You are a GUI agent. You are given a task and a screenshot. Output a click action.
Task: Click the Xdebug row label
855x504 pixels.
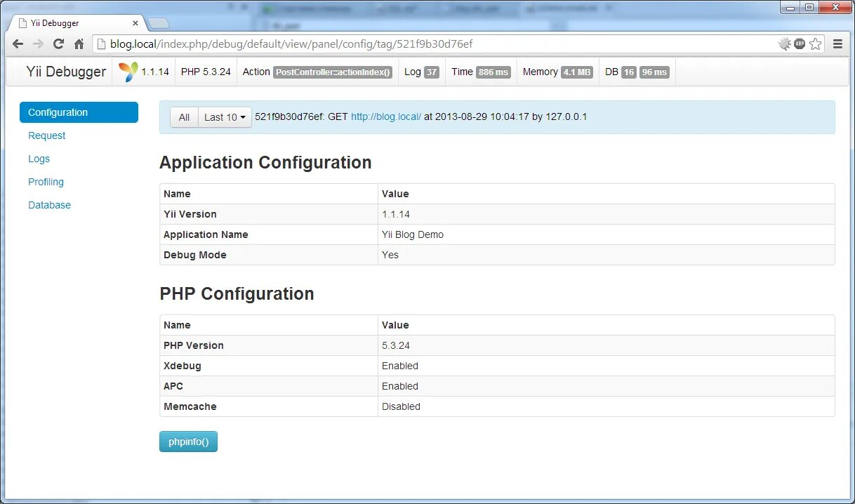(x=183, y=366)
